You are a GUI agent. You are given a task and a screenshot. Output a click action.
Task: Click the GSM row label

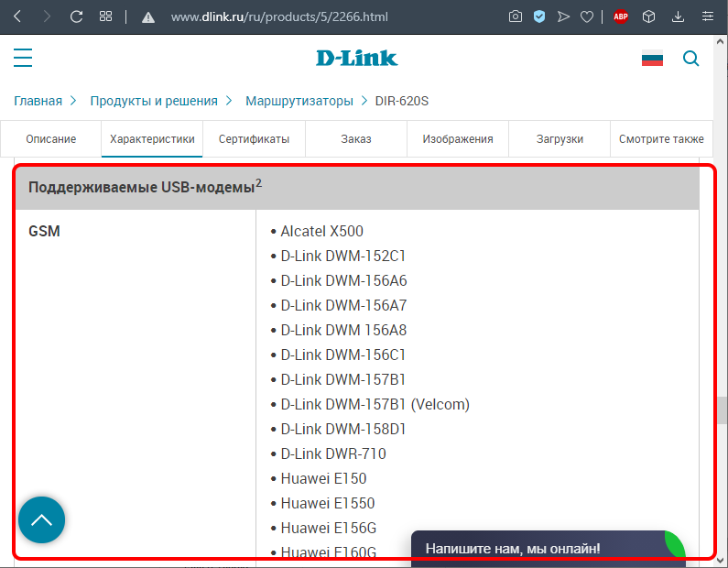(x=44, y=231)
